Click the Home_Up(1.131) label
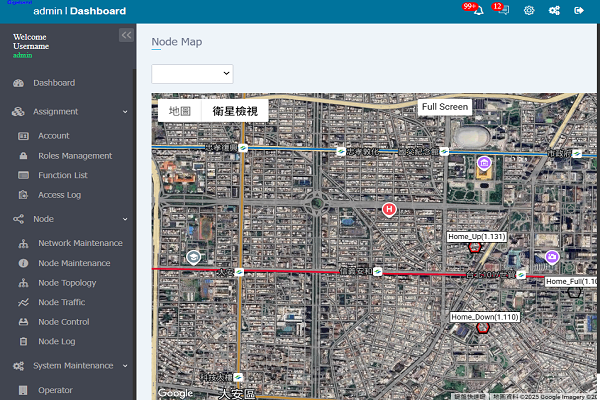Image resolution: width=600 pixels, height=400 pixels. click(x=477, y=237)
